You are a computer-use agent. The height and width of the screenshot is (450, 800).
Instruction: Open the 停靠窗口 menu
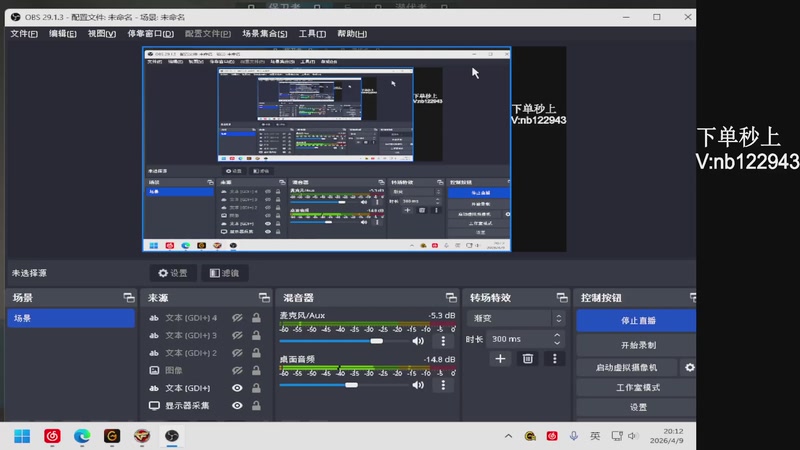pyautogui.click(x=151, y=34)
